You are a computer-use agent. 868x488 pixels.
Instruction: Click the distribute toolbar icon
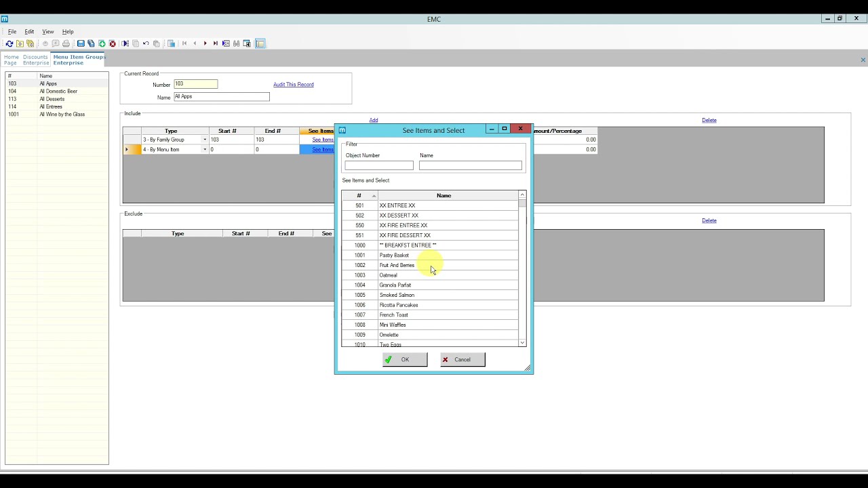coord(125,43)
